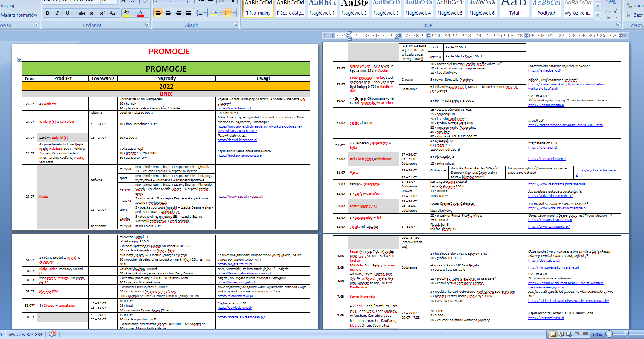Viewport: 644px width, 339px height.
Task: Expand the font color dropdown arrow
Action: pyautogui.click(x=147, y=13)
